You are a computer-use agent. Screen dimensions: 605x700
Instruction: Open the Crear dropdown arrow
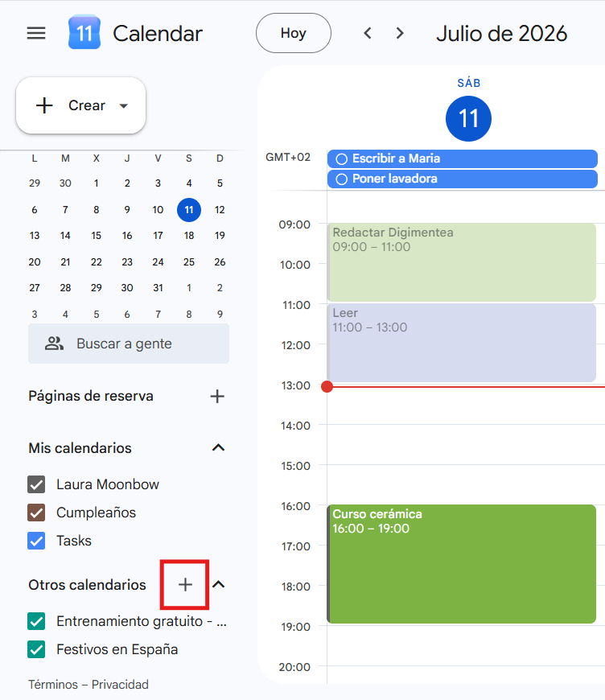pyautogui.click(x=124, y=105)
